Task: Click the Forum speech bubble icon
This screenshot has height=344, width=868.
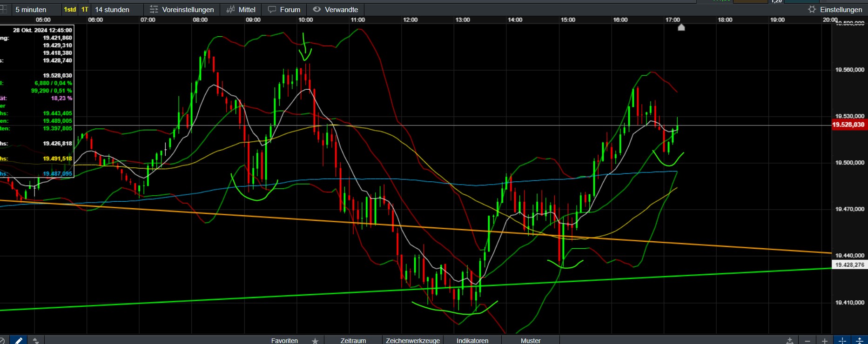Action: (272, 9)
